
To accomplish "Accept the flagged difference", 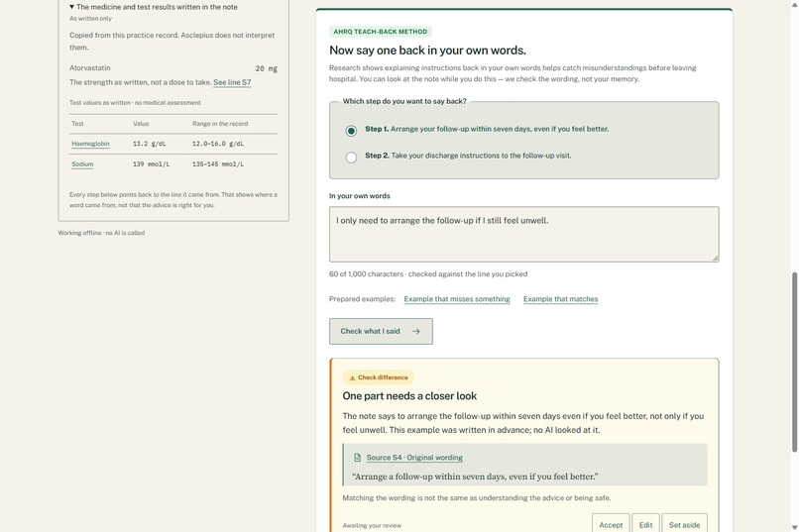I will pos(611,524).
